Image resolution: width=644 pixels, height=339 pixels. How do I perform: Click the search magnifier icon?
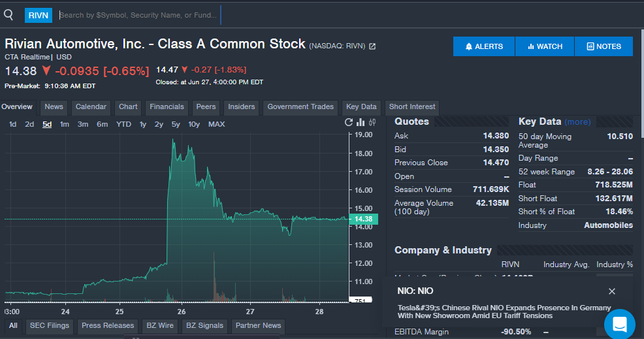(8, 15)
